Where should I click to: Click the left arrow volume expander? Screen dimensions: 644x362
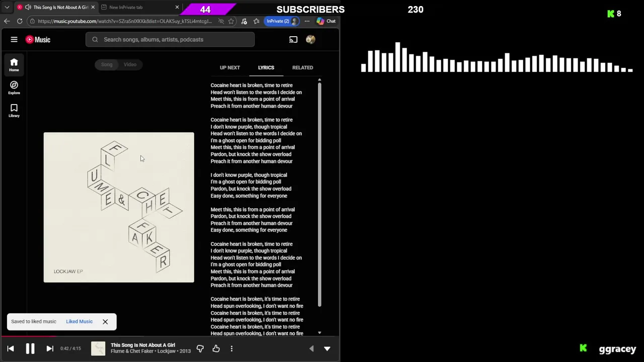tap(311, 348)
